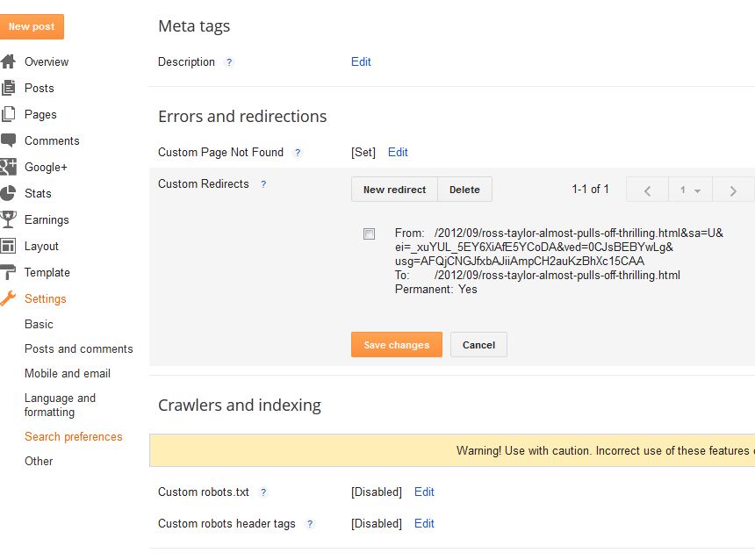755x560 pixels.
Task: Go to next page of redirects
Action: tap(733, 190)
